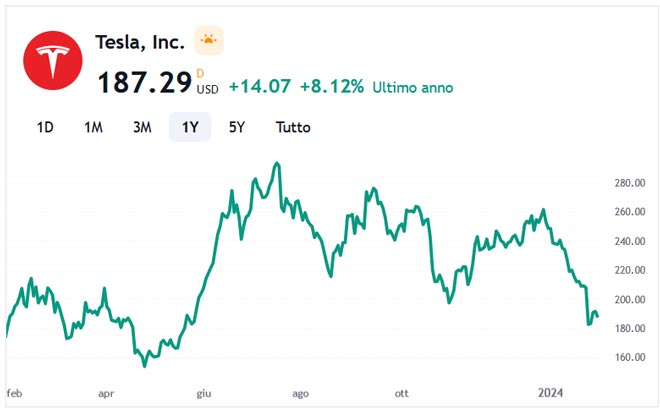Click the delayed-data 'D' indicator
Image resolution: width=660 pixels, height=412 pixels.
[200, 72]
